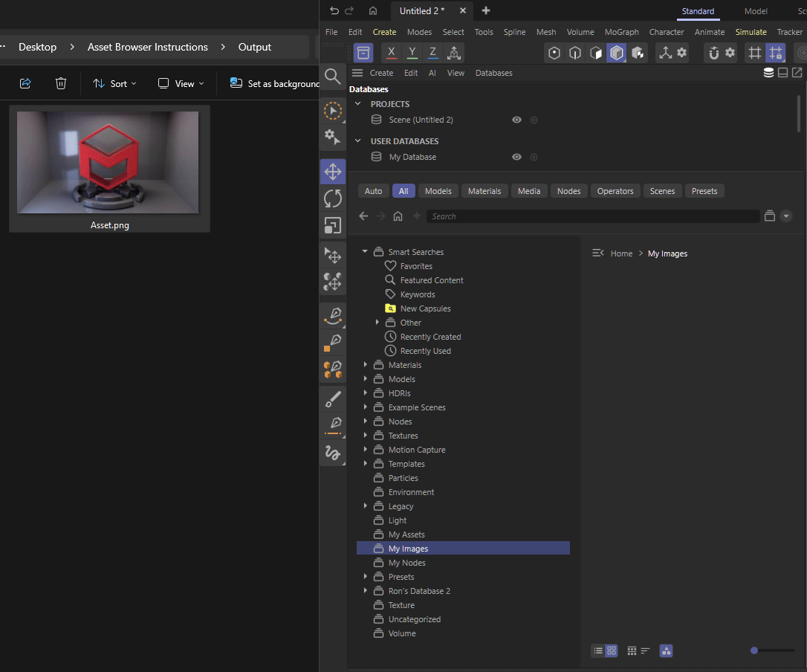Collapse the Smart Searches tree node
The height and width of the screenshot is (672, 807).
tap(366, 252)
